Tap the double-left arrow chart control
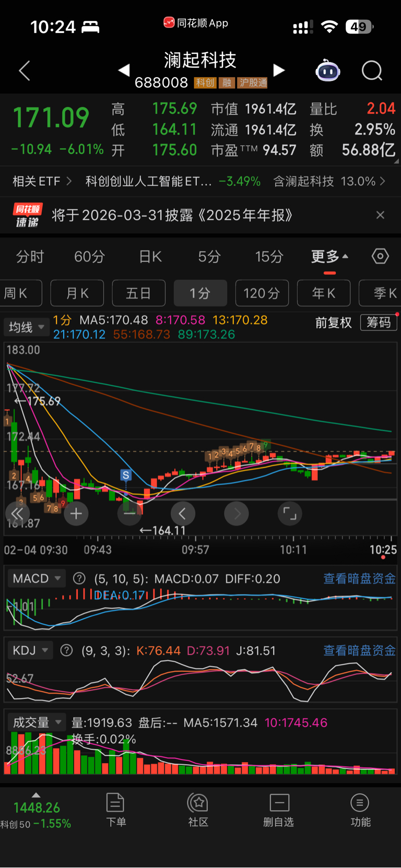This screenshot has height=868, width=401. [17, 514]
